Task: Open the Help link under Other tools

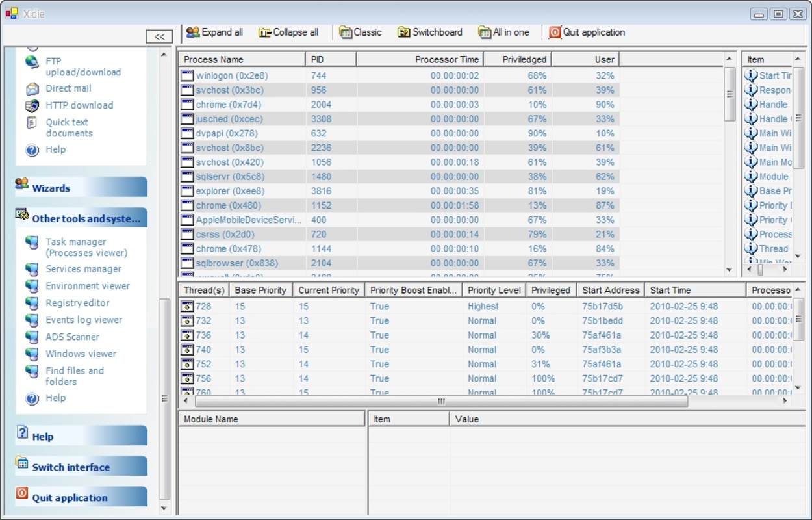Action: 55,398
